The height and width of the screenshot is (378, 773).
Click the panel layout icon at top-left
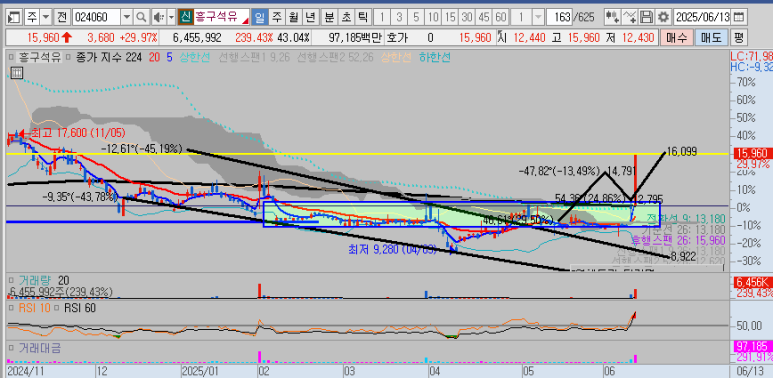pos(15,18)
